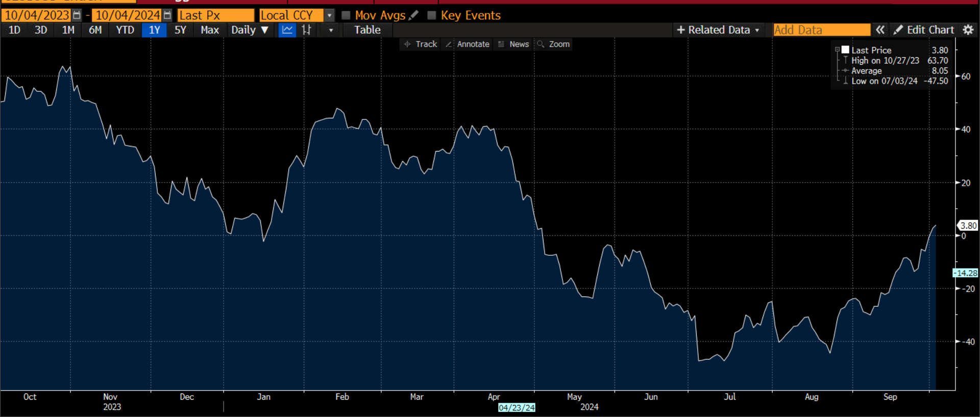Open the Daily periodicity dropdown
Viewport: 980px width, 417px height.
pyautogui.click(x=250, y=30)
